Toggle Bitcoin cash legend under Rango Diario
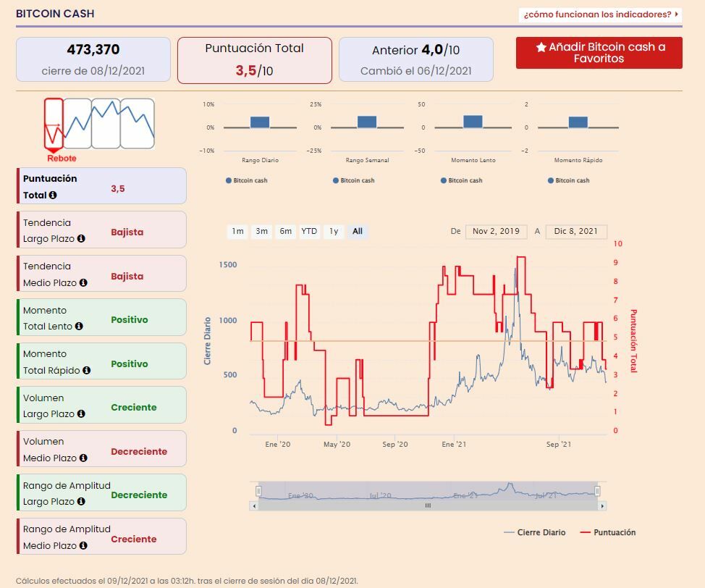 click(x=246, y=180)
